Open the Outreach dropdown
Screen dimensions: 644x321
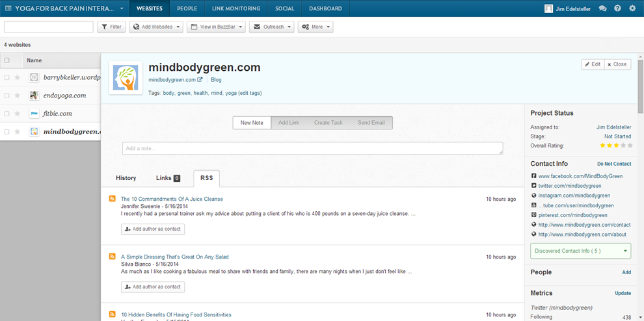[272, 27]
